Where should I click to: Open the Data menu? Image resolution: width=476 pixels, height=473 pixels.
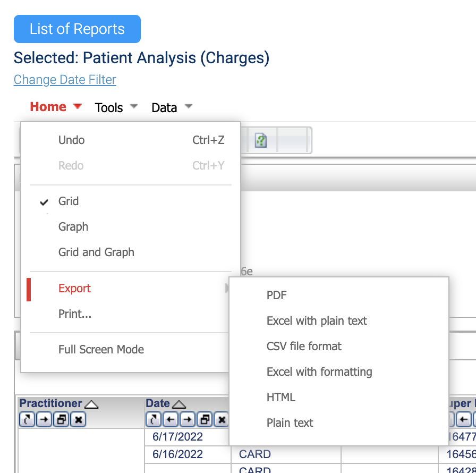[164, 108]
